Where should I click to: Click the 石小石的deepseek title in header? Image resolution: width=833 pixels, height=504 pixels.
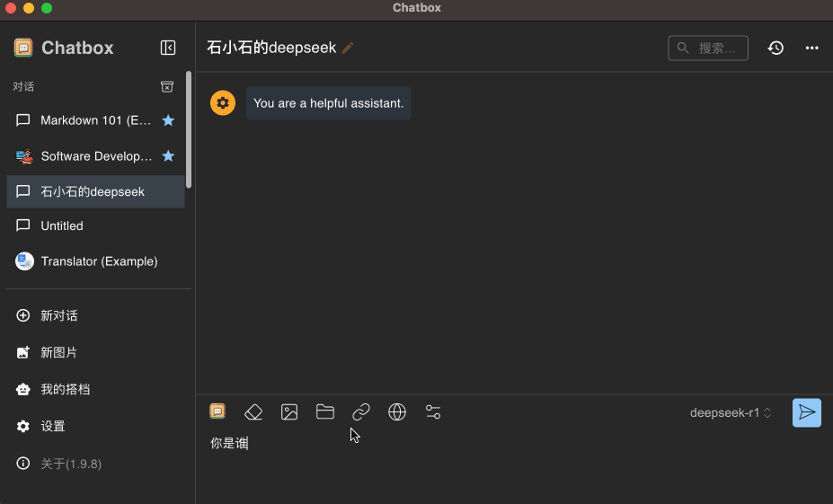tap(271, 48)
